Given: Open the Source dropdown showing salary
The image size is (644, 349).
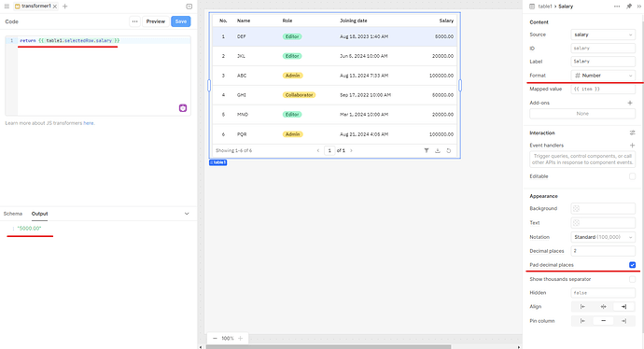Looking at the screenshot, I should pos(603,35).
